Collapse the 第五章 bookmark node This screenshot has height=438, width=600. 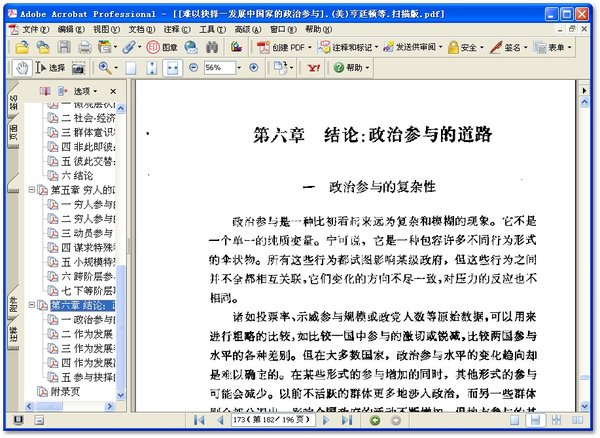click(x=32, y=189)
